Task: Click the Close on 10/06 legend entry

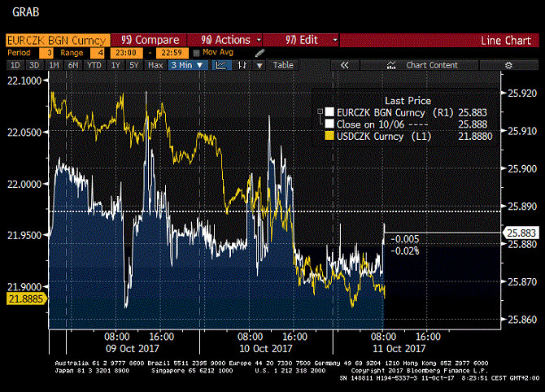Action: click(x=382, y=124)
